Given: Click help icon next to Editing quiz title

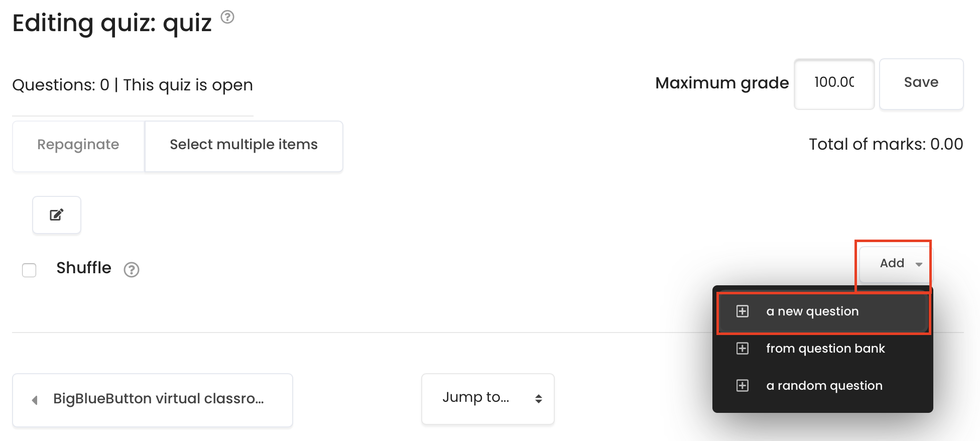Looking at the screenshot, I should click(x=227, y=17).
